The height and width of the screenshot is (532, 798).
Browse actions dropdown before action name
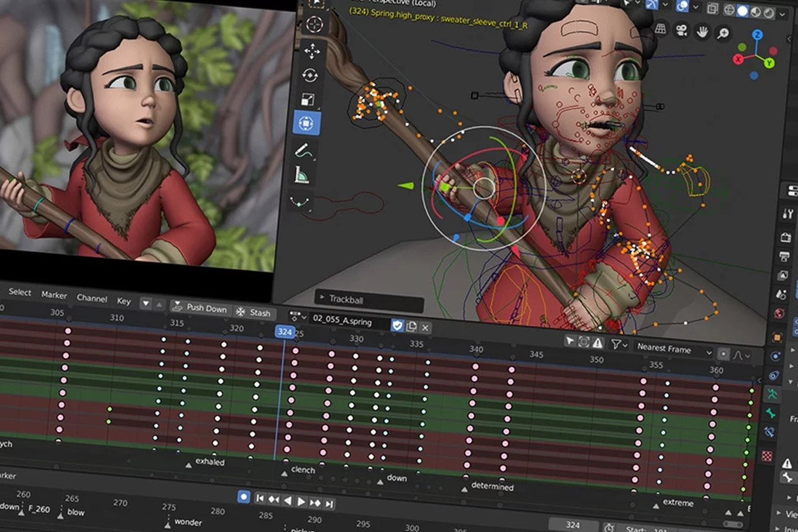click(297, 317)
